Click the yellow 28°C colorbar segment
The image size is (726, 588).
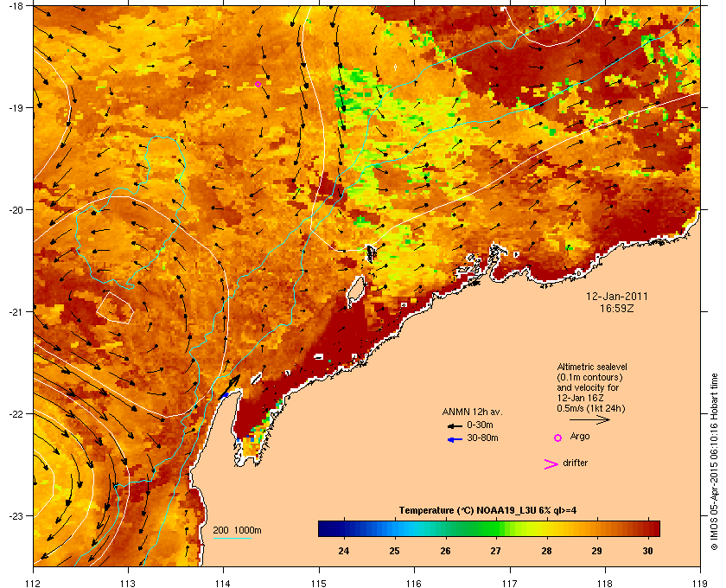coord(546,528)
